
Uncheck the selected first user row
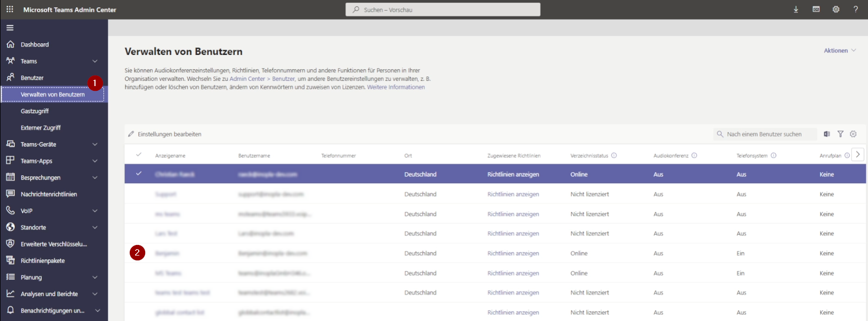click(x=139, y=173)
